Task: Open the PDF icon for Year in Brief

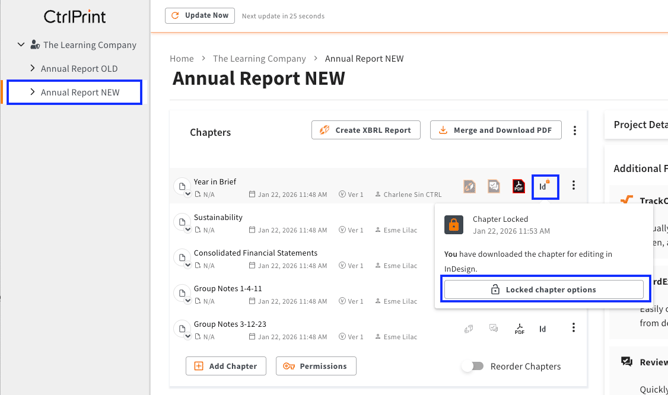Action: click(x=518, y=186)
